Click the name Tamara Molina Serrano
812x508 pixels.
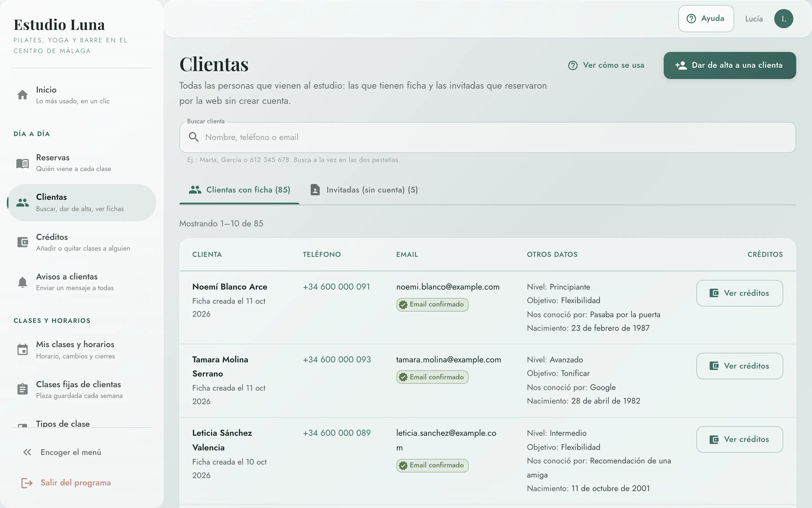220,367
